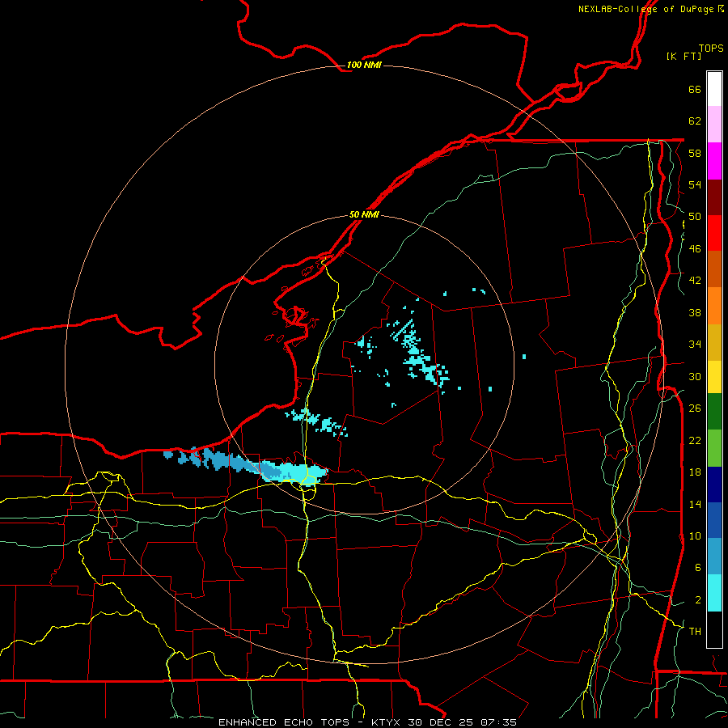Viewport: 728px width, 728px height.
Task: Click the legend value "42"
Action: tap(695, 281)
